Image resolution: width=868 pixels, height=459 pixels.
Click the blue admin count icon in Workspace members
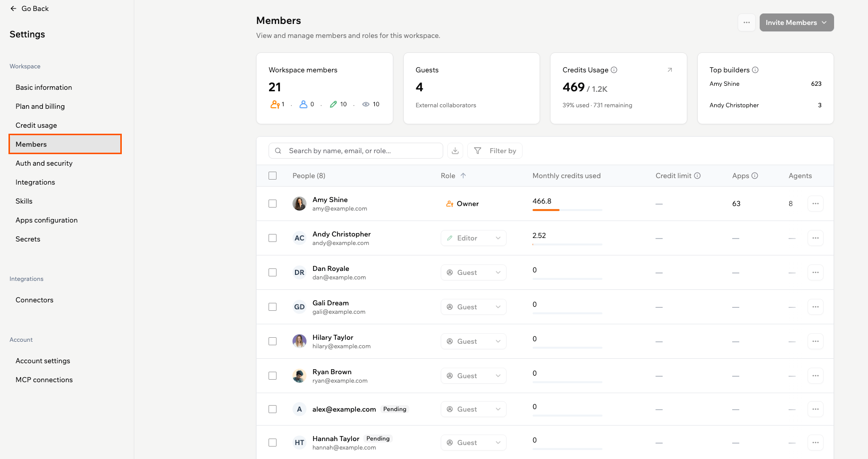pos(303,104)
